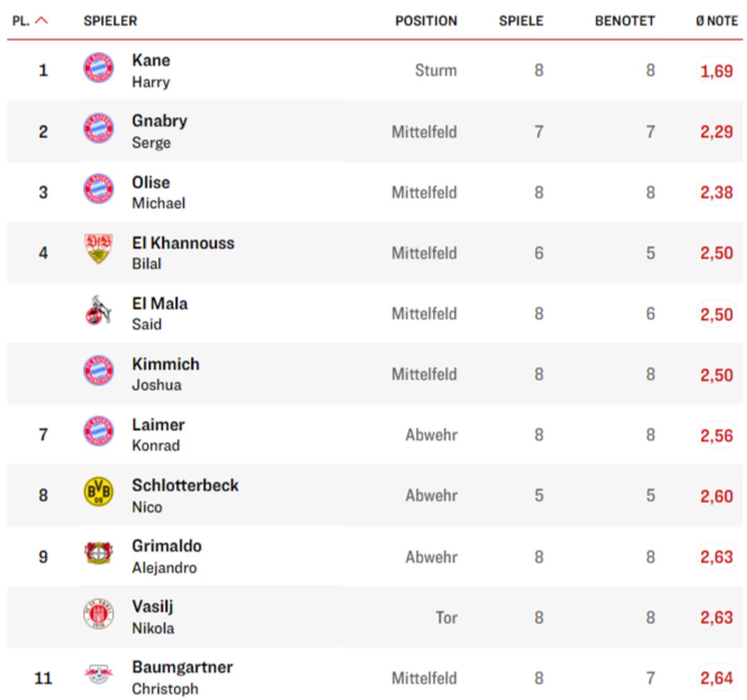Click RB Leipzig logo beside Baumgartner
Viewport: 747px width, 700px height.
98,674
